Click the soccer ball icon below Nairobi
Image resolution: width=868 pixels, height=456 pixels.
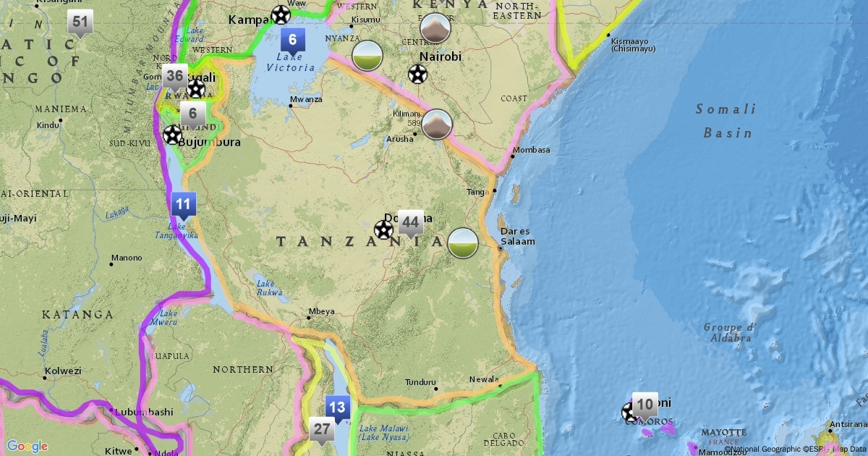pyautogui.click(x=417, y=74)
